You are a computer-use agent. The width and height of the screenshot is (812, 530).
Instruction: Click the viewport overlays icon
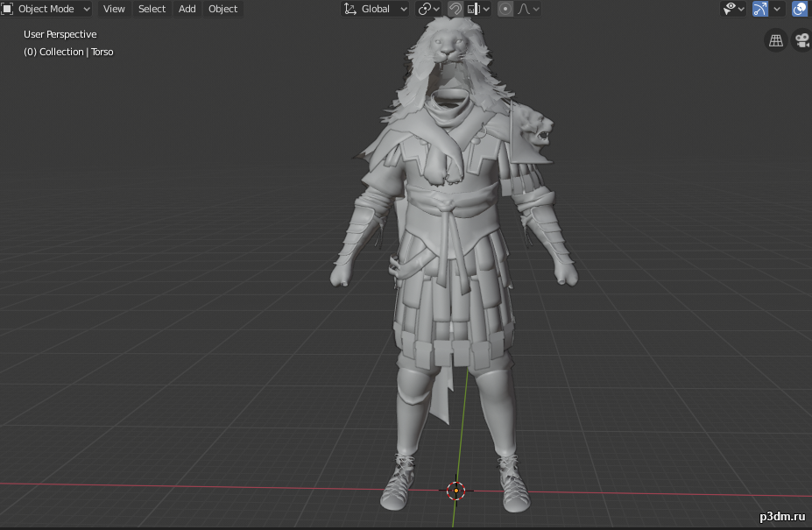[801, 9]
